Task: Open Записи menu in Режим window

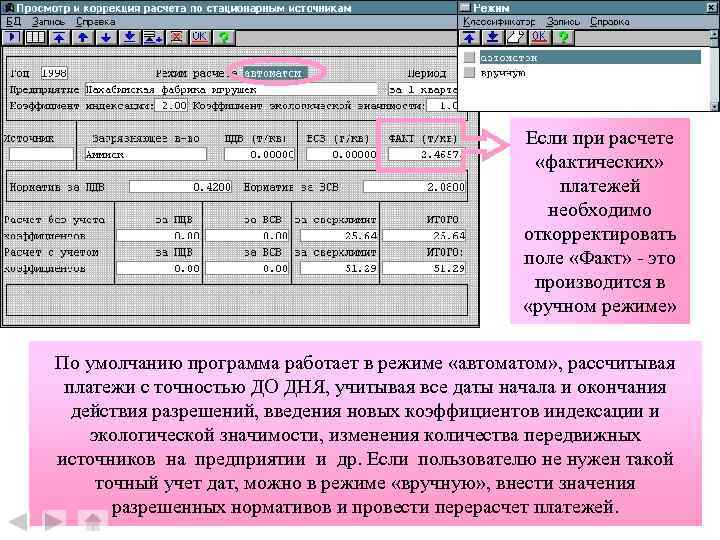Action: point(563,22)
